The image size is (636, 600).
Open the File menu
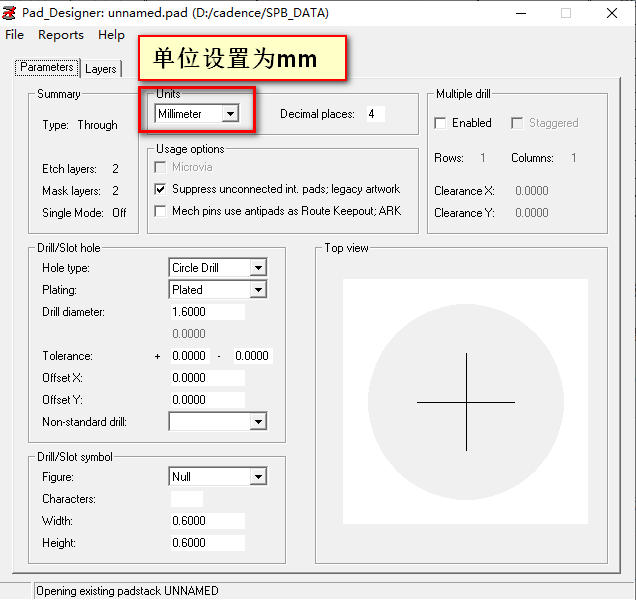pos(14,35)
